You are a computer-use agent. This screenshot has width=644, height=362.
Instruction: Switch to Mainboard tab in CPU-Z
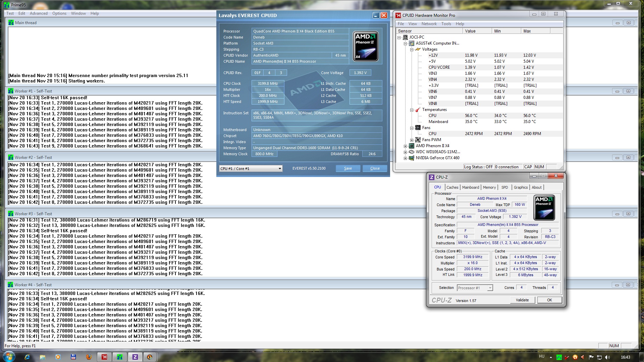[x=471, y=187]
